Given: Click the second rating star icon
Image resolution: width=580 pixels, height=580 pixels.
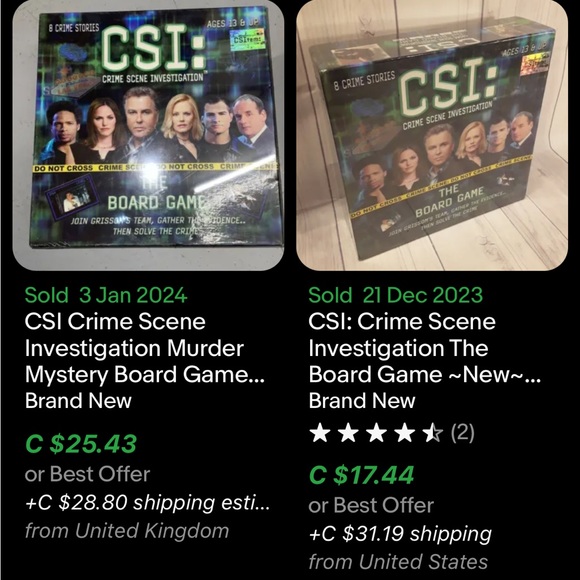Looking at the screenshot, I should [x=348, y=433].
